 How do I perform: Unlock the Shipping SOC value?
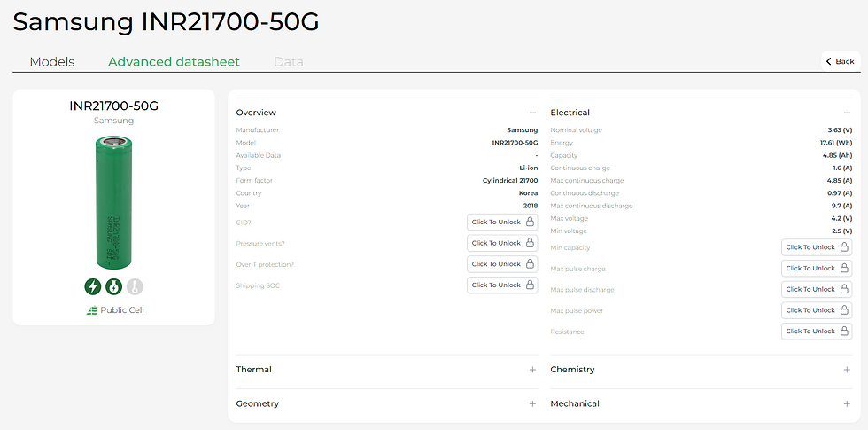(502, 285)
